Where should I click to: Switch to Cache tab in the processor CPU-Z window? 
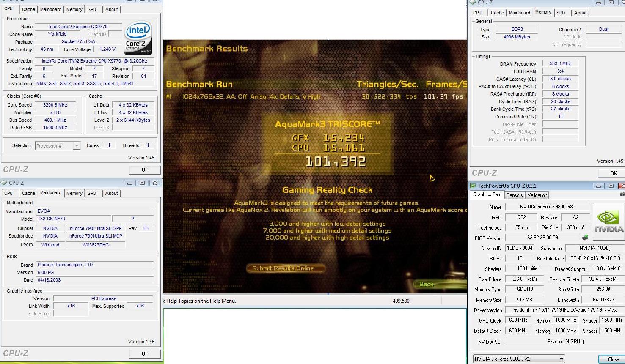tap(28, 9)
